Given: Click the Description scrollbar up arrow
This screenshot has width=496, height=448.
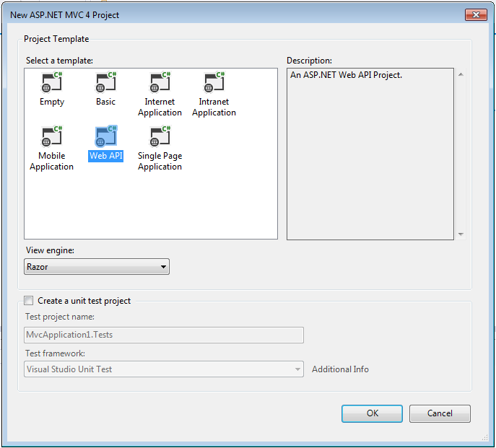Looking at the screenshot, I should pyautogui.click(x=461, y=74).
